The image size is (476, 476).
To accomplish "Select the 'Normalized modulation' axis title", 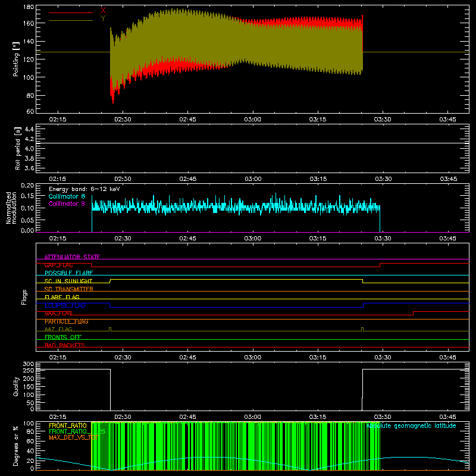I will point(11,208).
